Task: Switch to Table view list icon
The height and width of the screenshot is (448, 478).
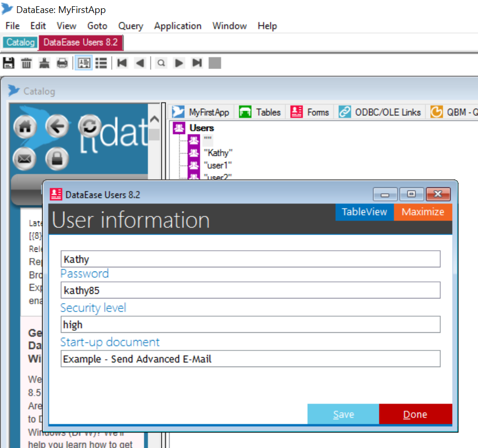Action: pyautogui.click(x=101, y=63)
